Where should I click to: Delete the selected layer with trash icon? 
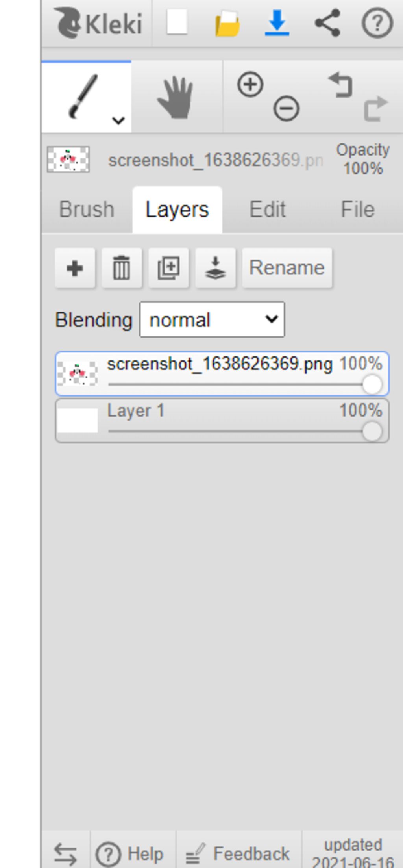coord(122,268)
